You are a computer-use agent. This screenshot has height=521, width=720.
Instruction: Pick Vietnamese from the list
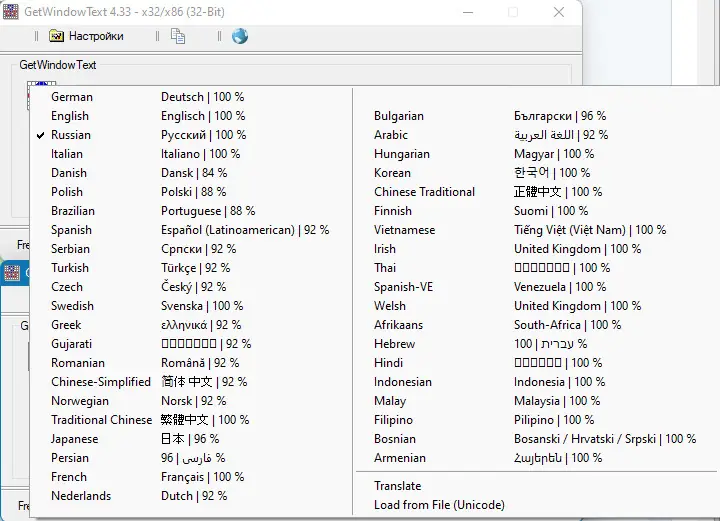(x=536, y=230)
